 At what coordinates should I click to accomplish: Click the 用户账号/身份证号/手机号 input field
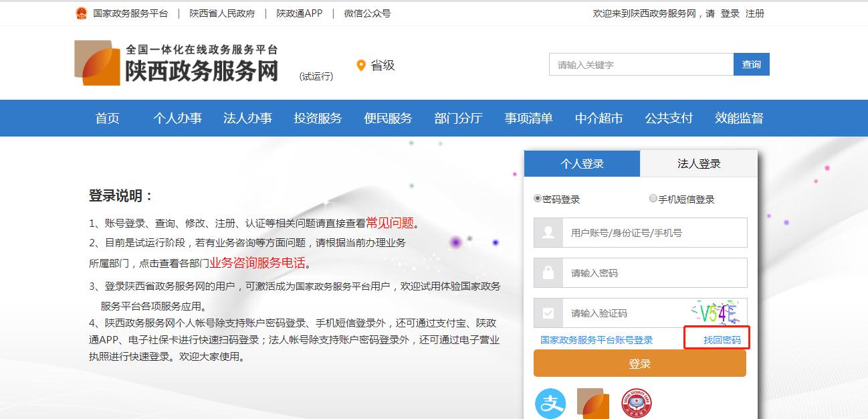pyautogui.click(x=654, y=233)
